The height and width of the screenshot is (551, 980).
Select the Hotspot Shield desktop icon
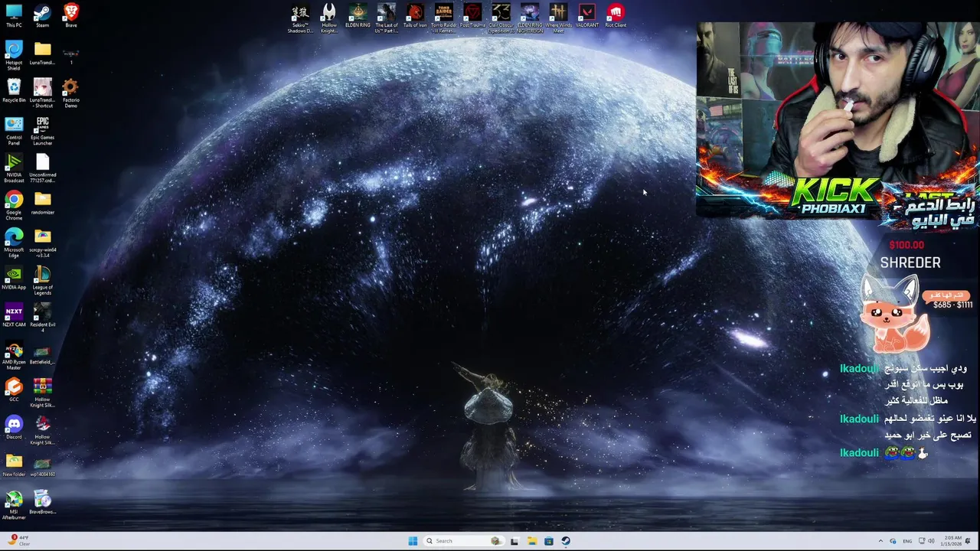14,56
